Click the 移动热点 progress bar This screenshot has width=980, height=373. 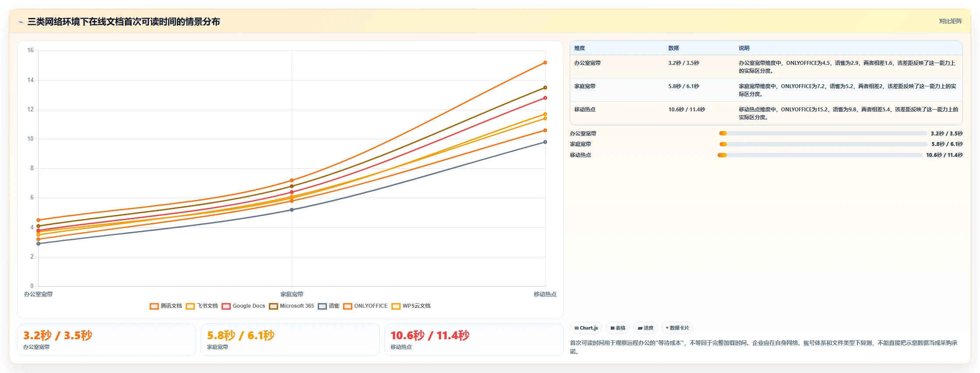tap(820, 155)
